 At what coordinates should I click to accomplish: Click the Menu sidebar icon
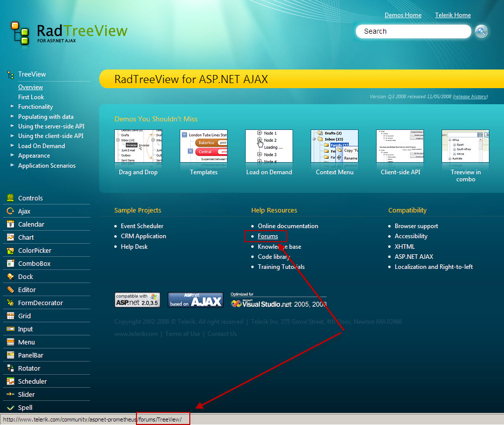(10, 342)
